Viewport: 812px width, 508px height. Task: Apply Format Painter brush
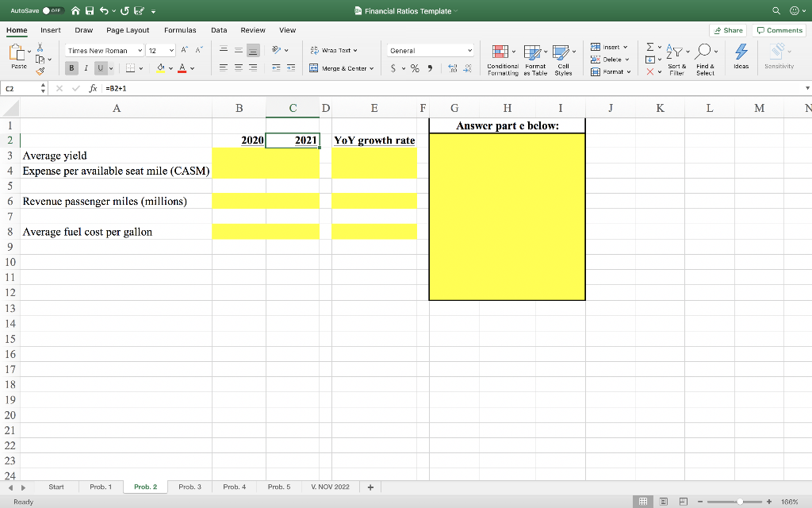coord(40,71)
